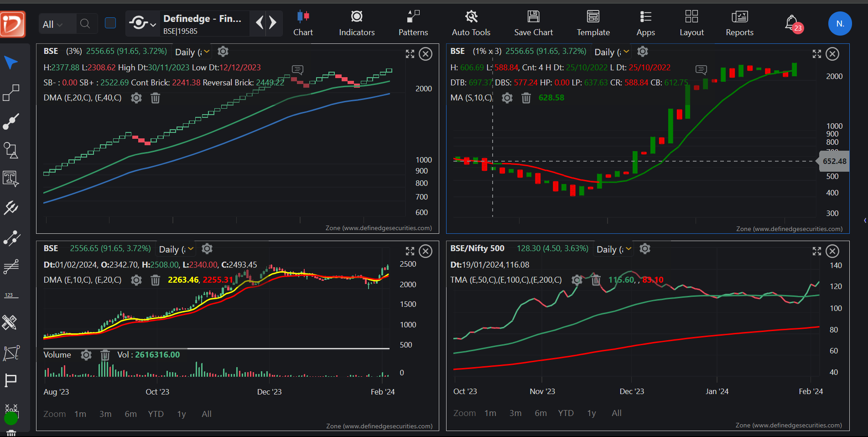868x437 pixels.
Task: Open settings gear of top-left BSE chart
Action: tap(223, 52)
